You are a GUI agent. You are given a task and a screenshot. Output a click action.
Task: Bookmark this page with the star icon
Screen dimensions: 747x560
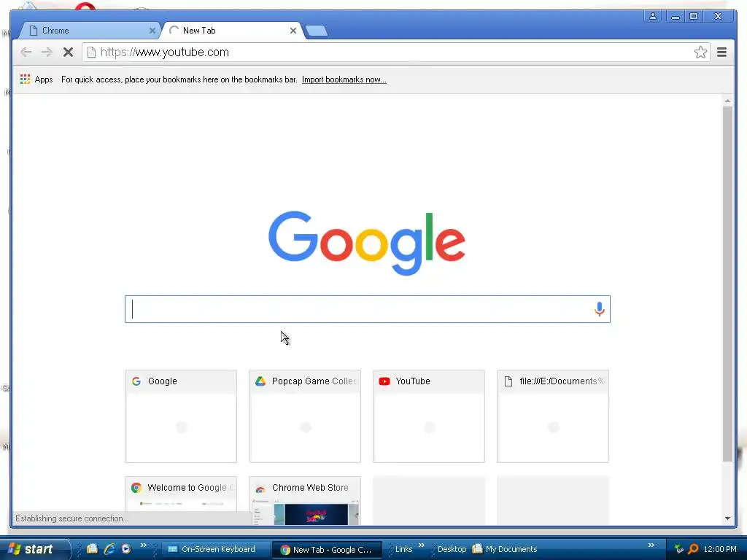tap(700, 52)
